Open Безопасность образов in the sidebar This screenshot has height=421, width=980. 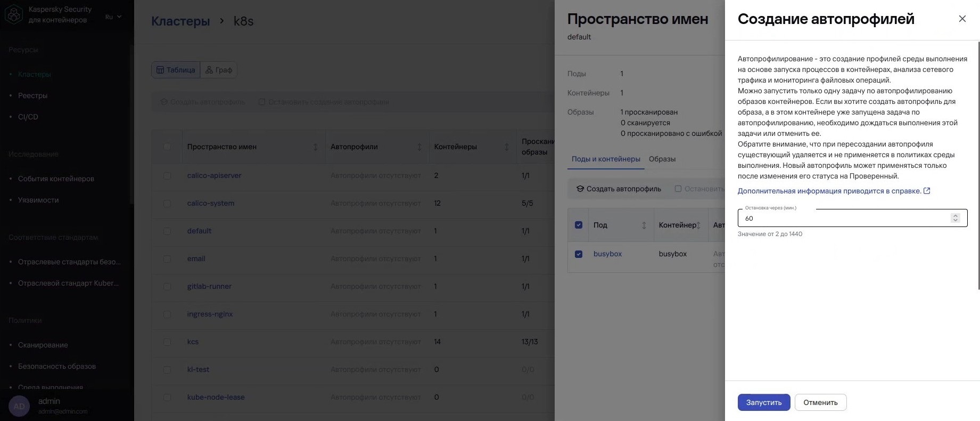click(x=57, y=366)
